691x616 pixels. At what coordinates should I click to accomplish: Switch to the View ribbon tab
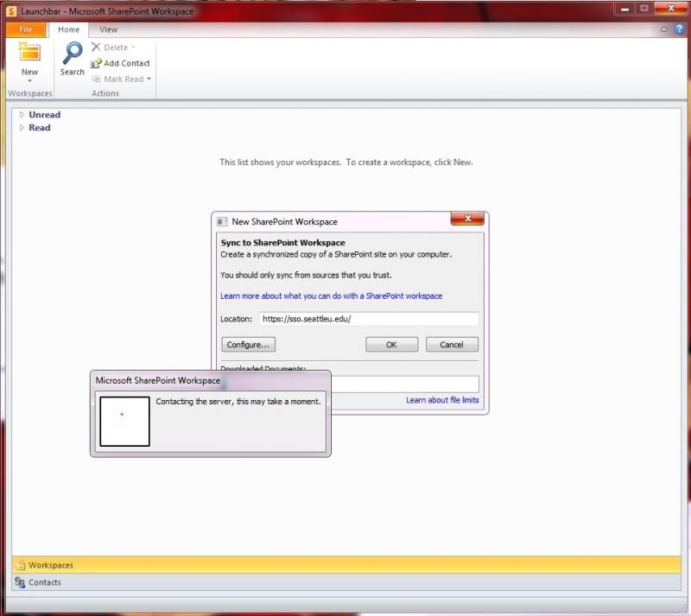109,29
